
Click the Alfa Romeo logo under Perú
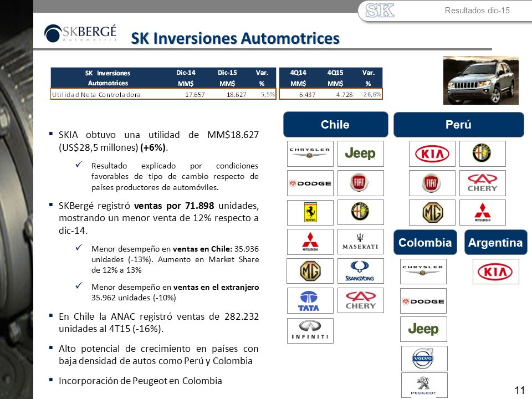(x=483, y=154)
